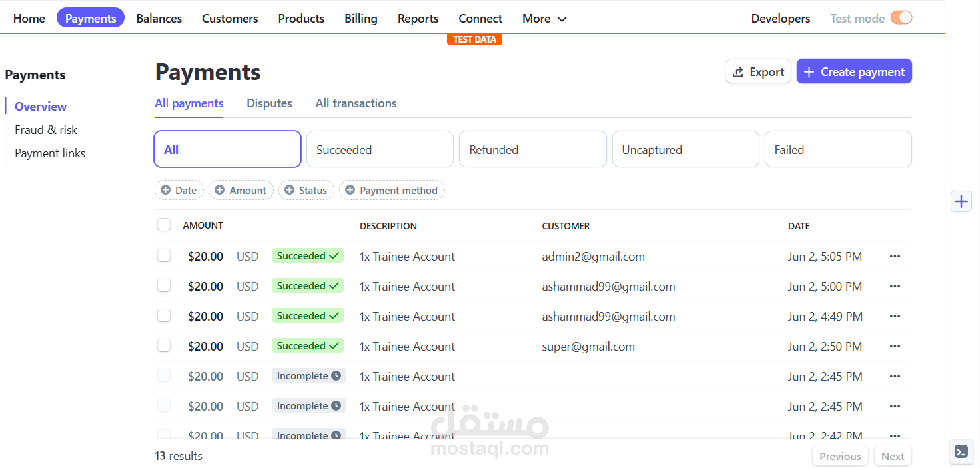Viewport: 980px width, 468px height.
Task: Sort by the AMOUNT column header
Action: coord(203,226)
